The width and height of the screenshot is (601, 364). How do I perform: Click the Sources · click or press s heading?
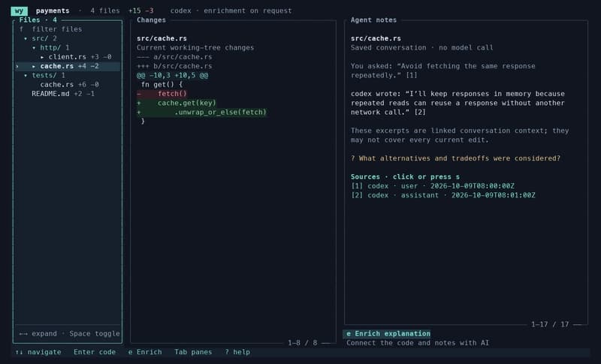[405, 177]
